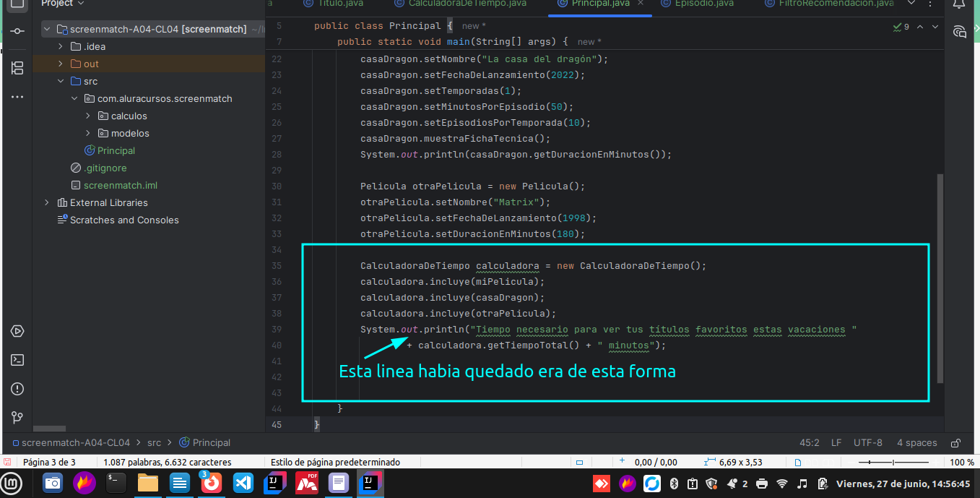Viewport: 980px width, 498px height.
Task: Expand the calculos package
Action: (88, 116)
